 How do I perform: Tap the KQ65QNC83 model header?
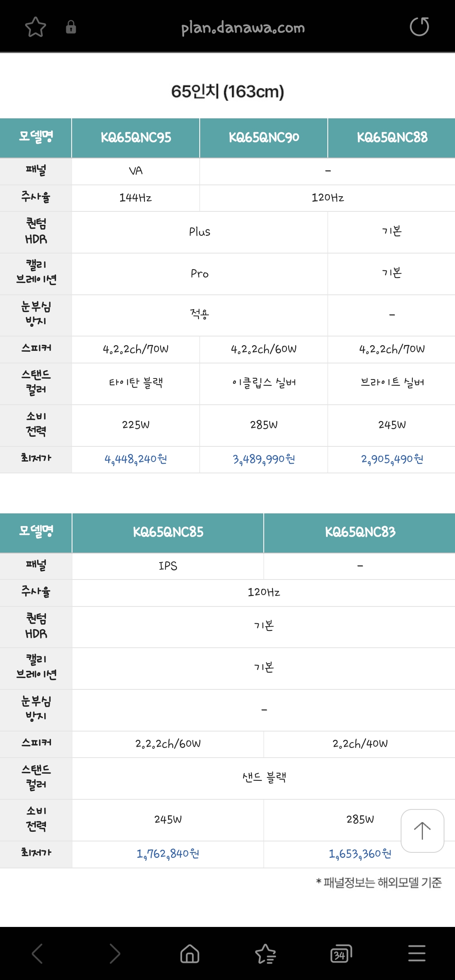(x=360, y=532)
